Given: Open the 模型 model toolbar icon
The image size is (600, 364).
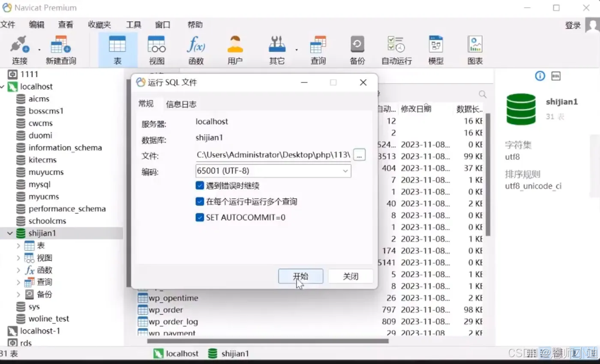Looking at the screenshot, I should pos(436,50).
